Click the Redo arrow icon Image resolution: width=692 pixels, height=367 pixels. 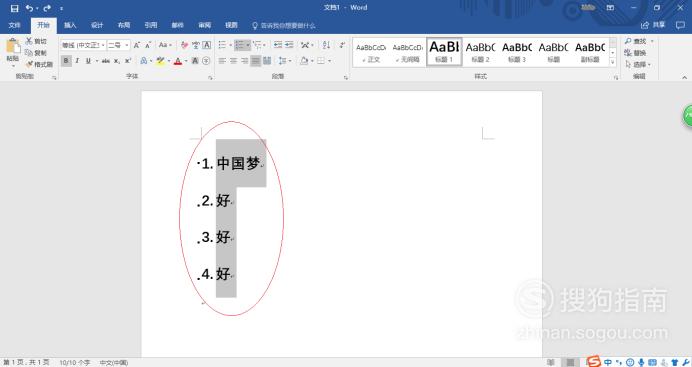47,8
